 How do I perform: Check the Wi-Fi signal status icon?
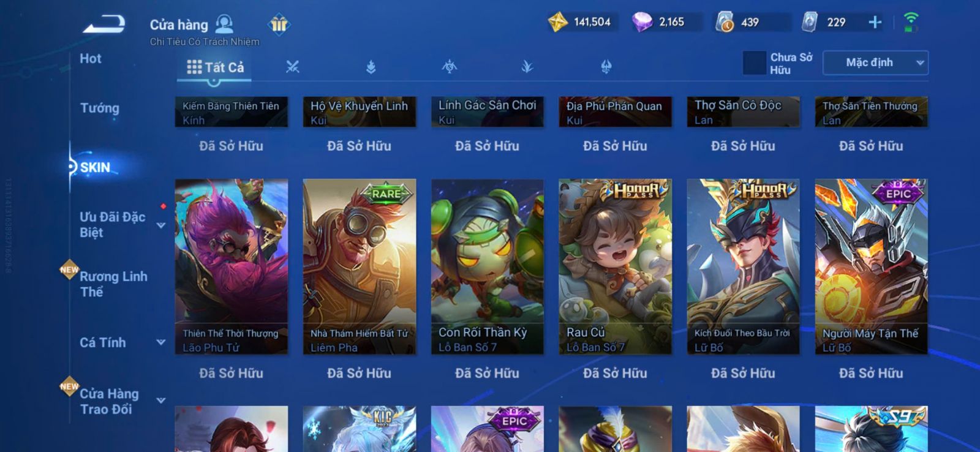coord(911,22)
